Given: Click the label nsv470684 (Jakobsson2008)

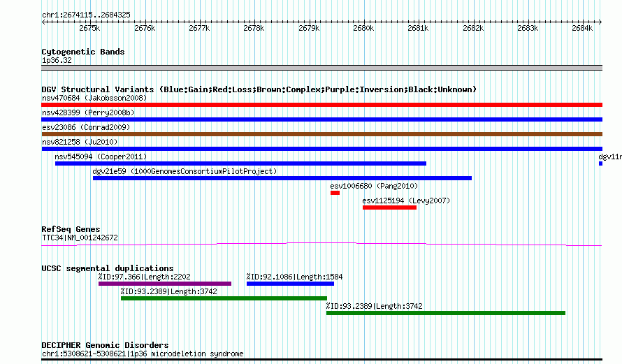Looking at the screenshot, I should click(94, 98).
